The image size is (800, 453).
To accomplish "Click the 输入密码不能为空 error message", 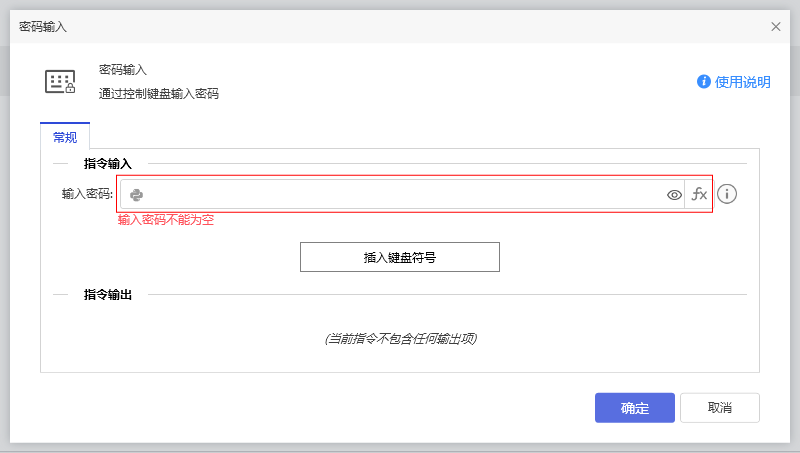I will pos(166,220).
